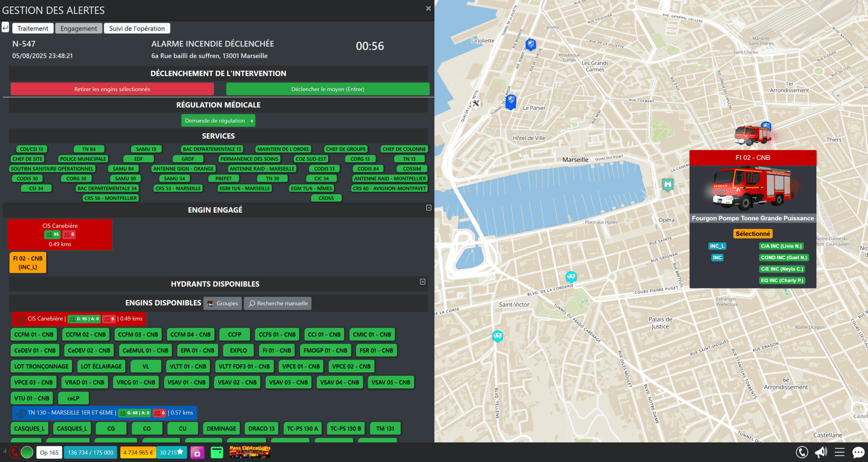Open the hamburger menu in bottom bar

[x=840, y=452]
